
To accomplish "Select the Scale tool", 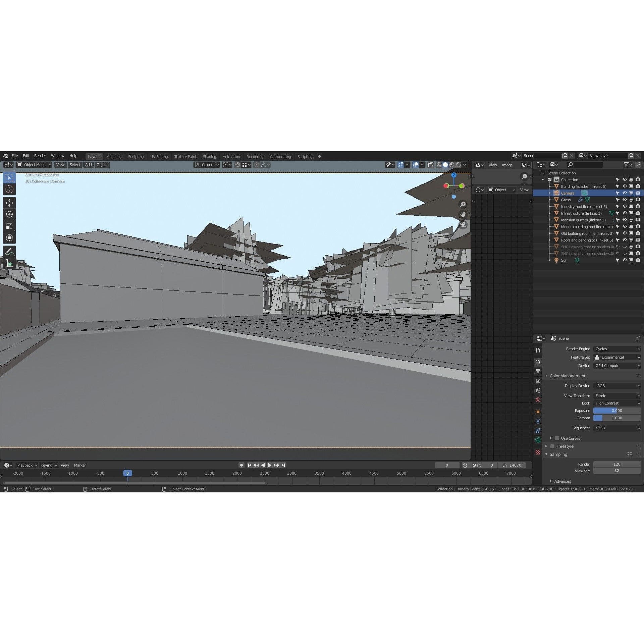I will click(9, 226).
